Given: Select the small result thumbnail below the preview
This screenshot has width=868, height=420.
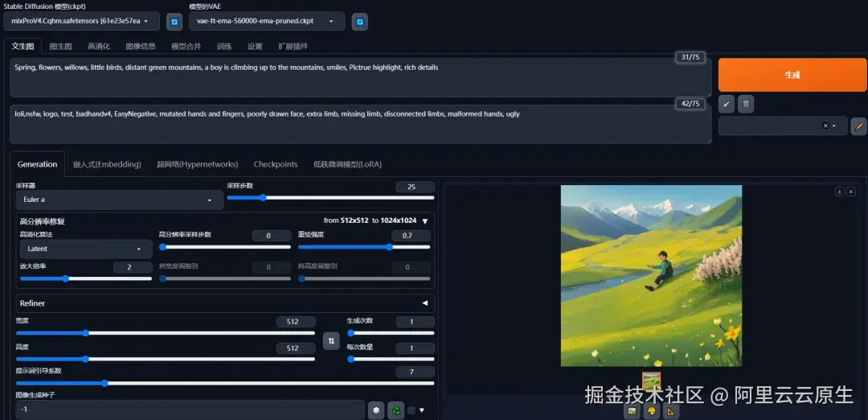Looking at the screenshot, I should pos(651,381).
